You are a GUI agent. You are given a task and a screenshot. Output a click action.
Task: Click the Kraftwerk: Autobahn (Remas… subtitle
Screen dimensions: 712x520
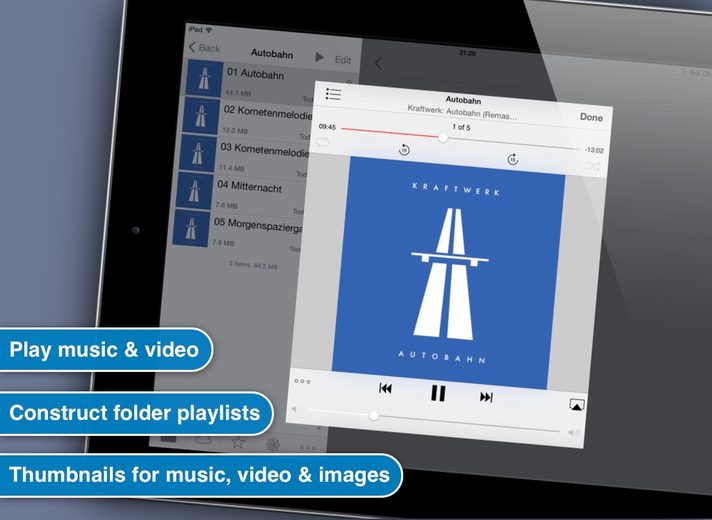462,111
